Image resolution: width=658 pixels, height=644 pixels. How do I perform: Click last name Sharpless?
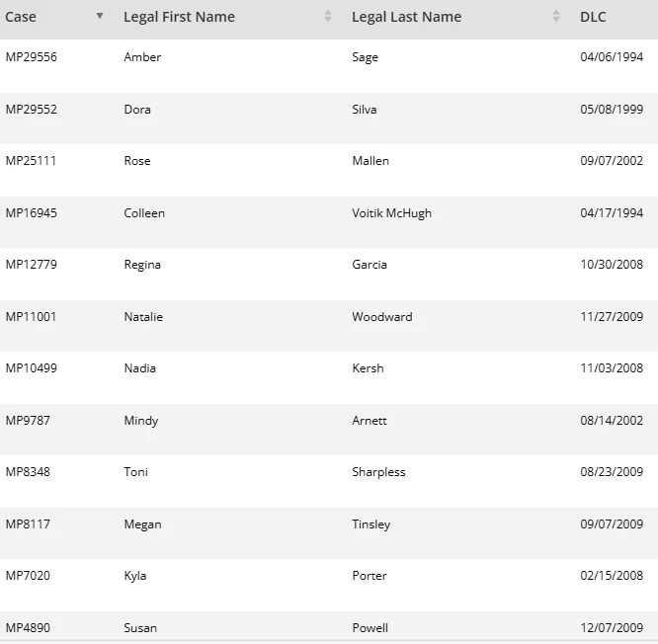pos(378,472)
